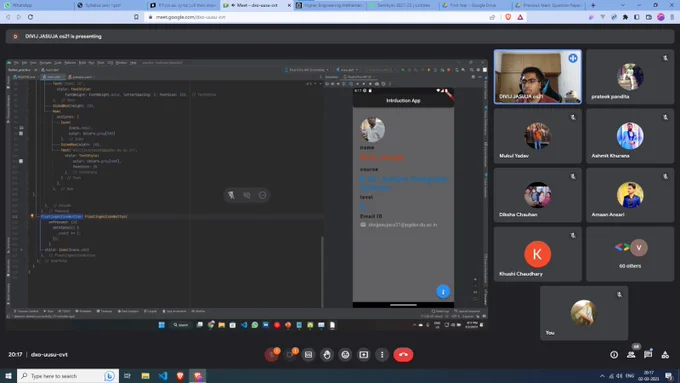Open meeting details info icon
680x383 pixels.
tap(614, 355)
